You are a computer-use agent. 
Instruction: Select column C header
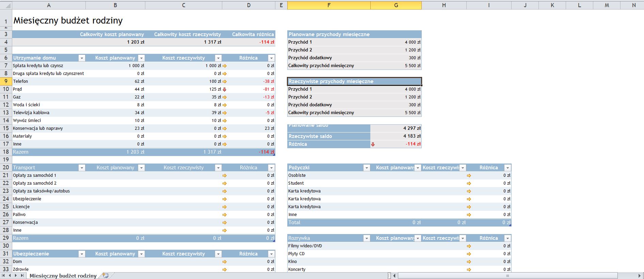183,5
